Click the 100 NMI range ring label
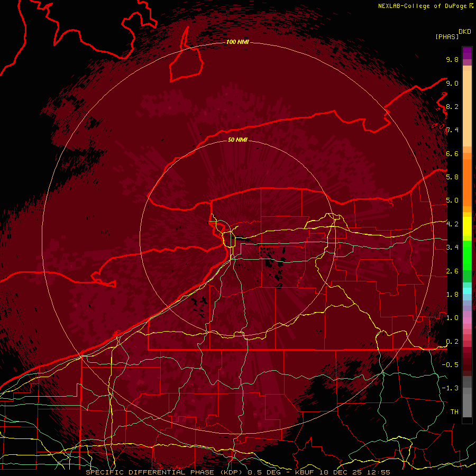The image size is (476, 476). coord(237,42)
